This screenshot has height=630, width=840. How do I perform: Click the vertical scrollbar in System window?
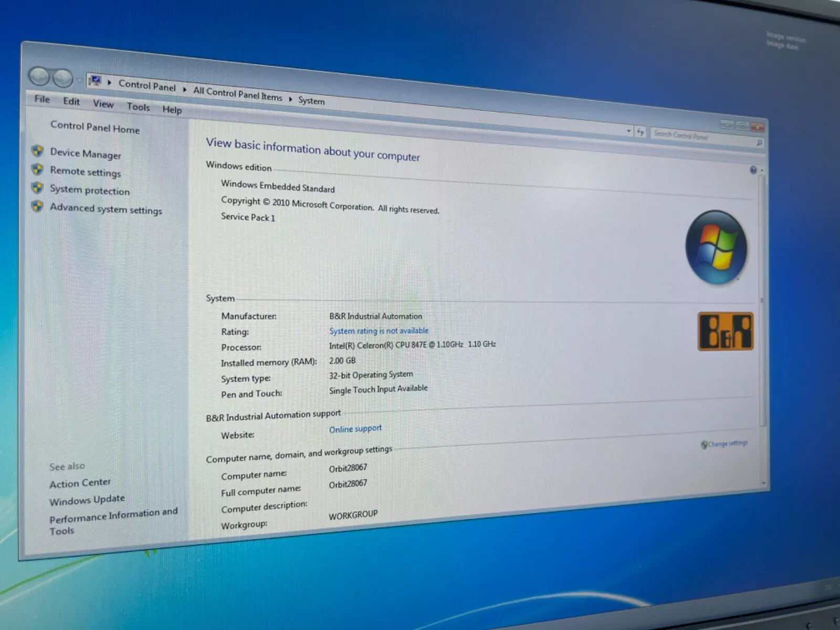[x=762, y=299]
